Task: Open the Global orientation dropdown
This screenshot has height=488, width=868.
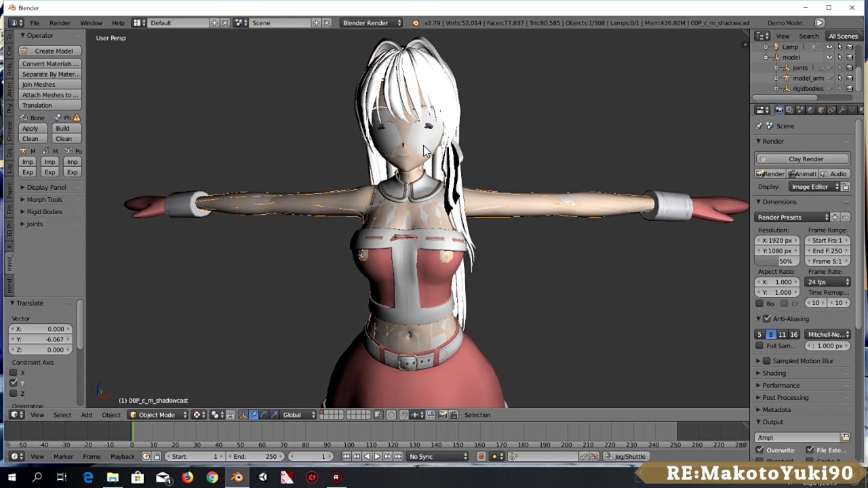Action: point(299,415)
